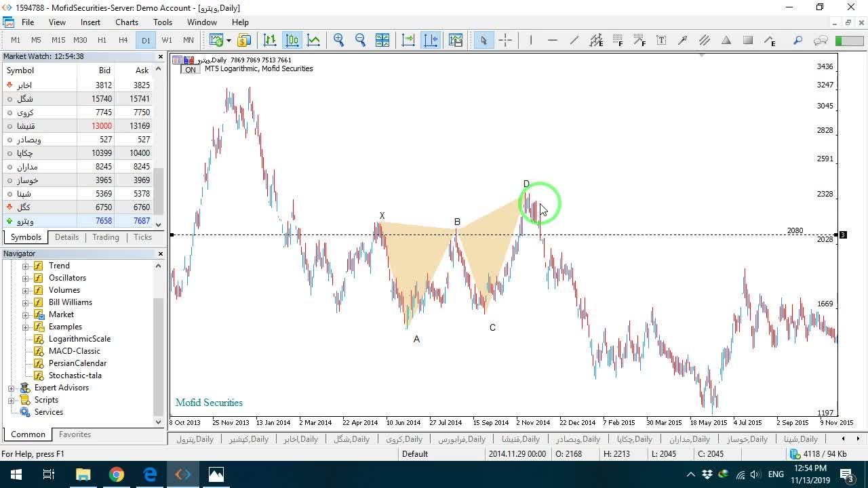Viewport: 868px width, 488px height.
Task: Open the Tile Windows icon
Action: [x=382, y=40]
